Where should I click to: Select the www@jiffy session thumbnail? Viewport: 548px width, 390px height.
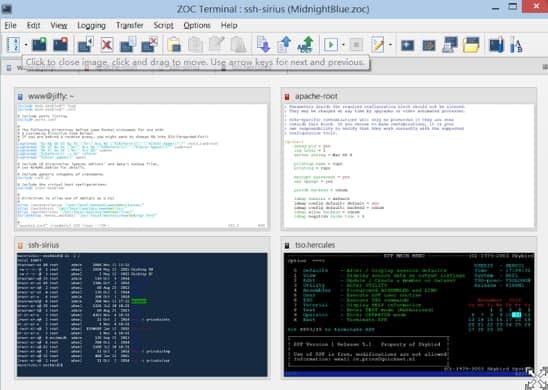point(142,159)
